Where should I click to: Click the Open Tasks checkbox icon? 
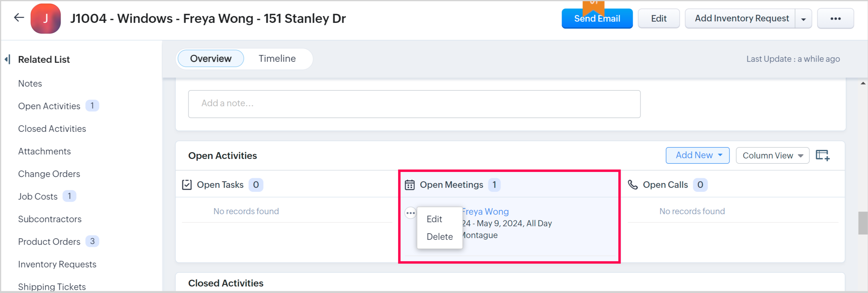(x=187, y=185)
